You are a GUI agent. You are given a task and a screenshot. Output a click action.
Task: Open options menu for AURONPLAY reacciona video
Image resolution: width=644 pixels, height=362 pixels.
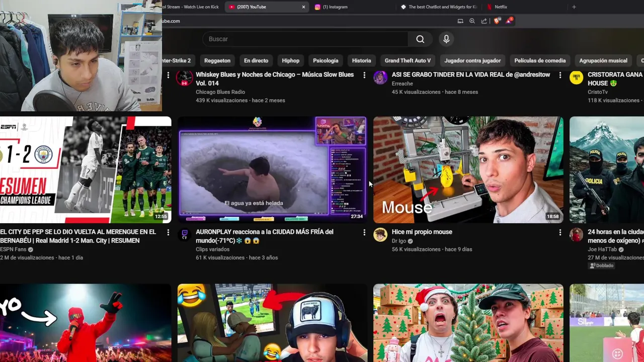[x=364, y=232]
